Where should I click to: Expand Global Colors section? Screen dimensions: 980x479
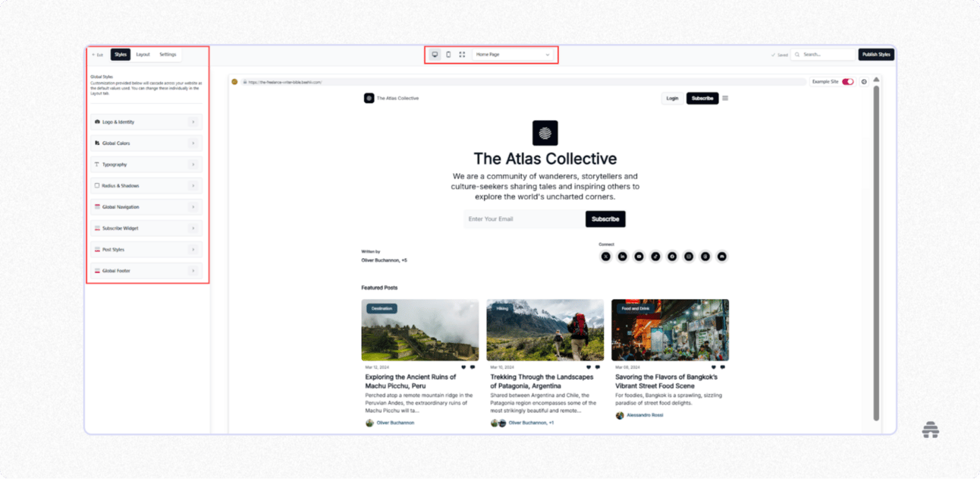point(146,143)
